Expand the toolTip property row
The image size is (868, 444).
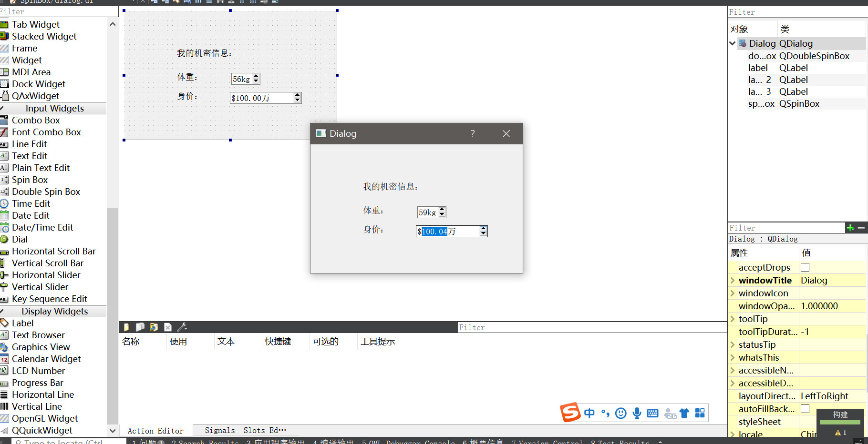733,319
